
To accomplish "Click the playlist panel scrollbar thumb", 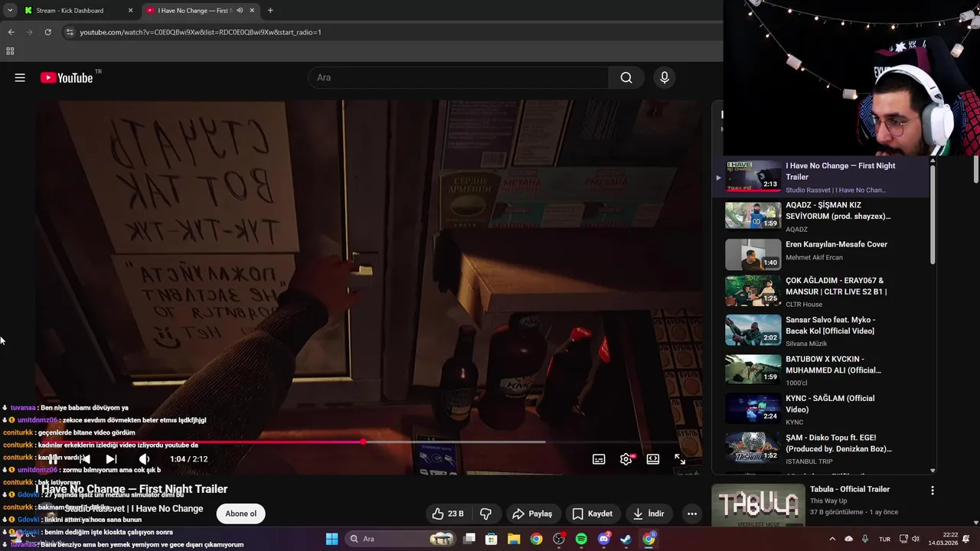I will tap(933, 217).
